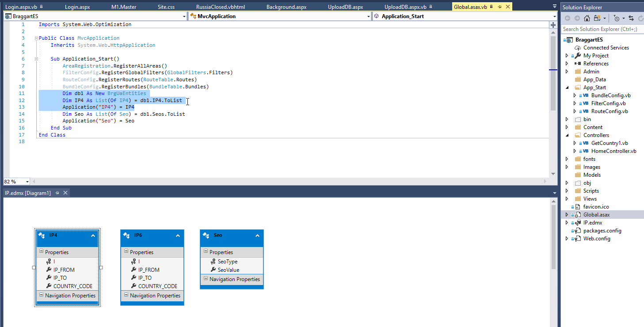Collapse the Sub Application_Start code outline
The height and width of the screenshot is (327, 644).
click(x=36, y=59)
